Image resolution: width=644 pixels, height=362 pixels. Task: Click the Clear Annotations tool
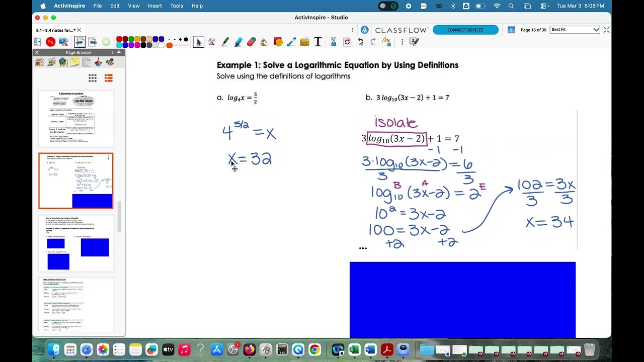click(386, 42)
